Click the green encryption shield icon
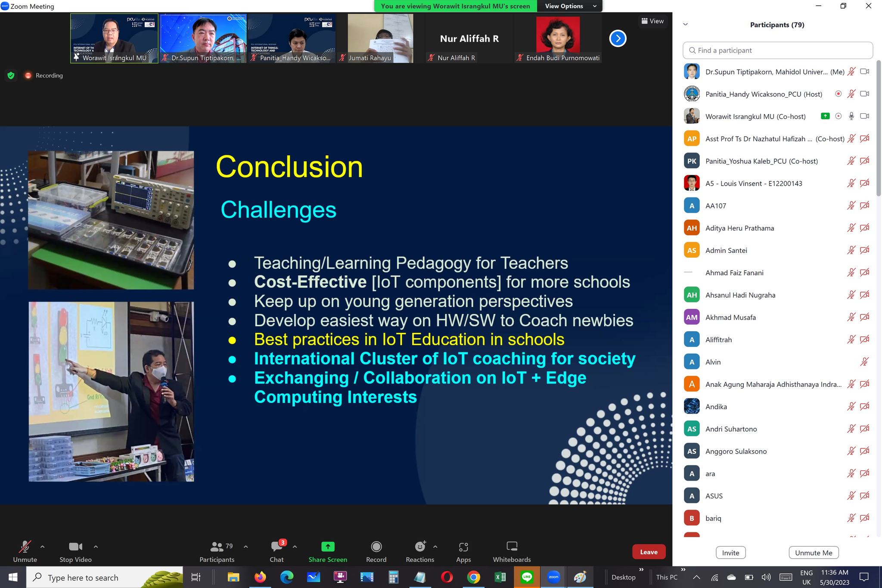The width and height of the screenshot is (882, 588). (11, 75)
